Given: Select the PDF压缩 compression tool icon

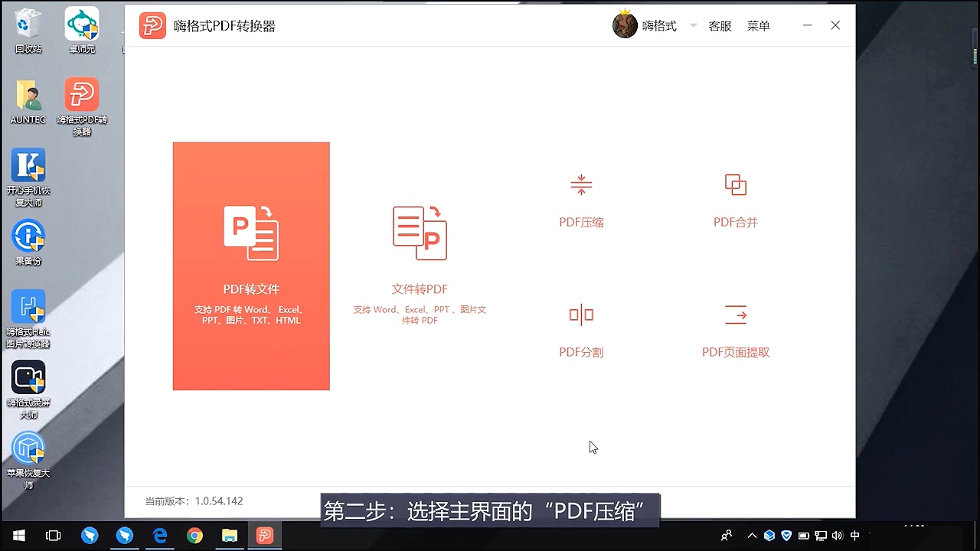Looking at the screenshot, I should (580, 199).
